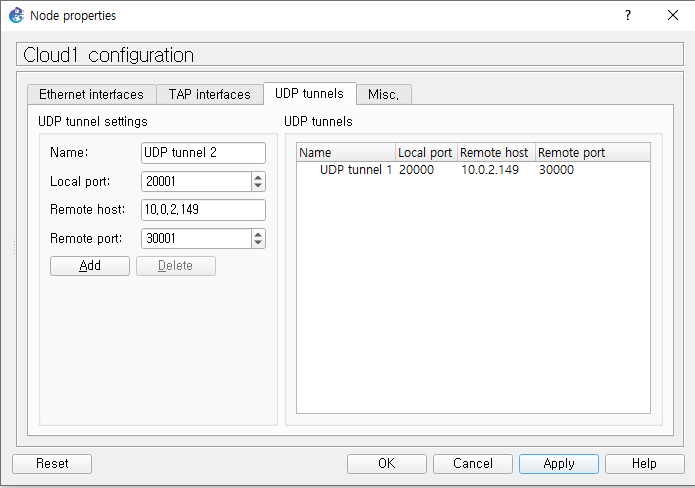Switch to the Ethernet interfaces tab

(91, 94)
